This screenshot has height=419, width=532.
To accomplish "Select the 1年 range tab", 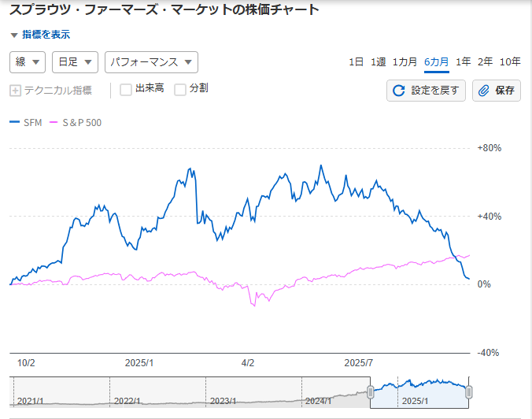I will pos(463,61).
